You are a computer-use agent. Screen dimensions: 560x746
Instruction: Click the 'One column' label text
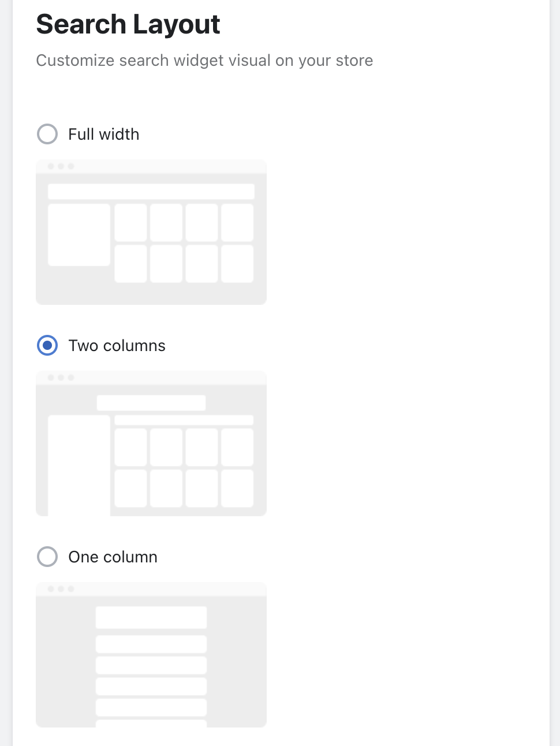click(113, 557)
